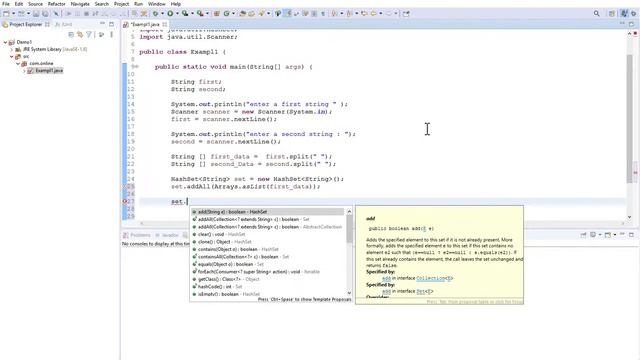Open the Collection<E> link in Javadoc popup

[x=434, y=278]
